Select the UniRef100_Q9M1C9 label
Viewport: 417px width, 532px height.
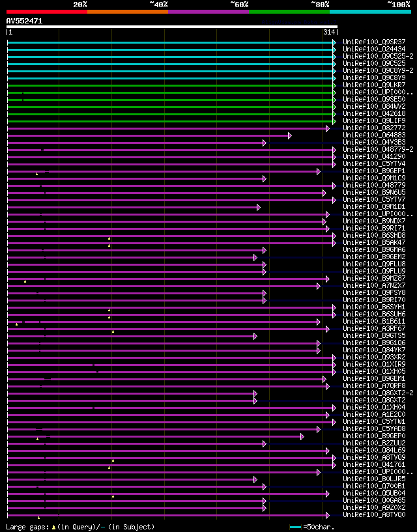tap(374, 178)
